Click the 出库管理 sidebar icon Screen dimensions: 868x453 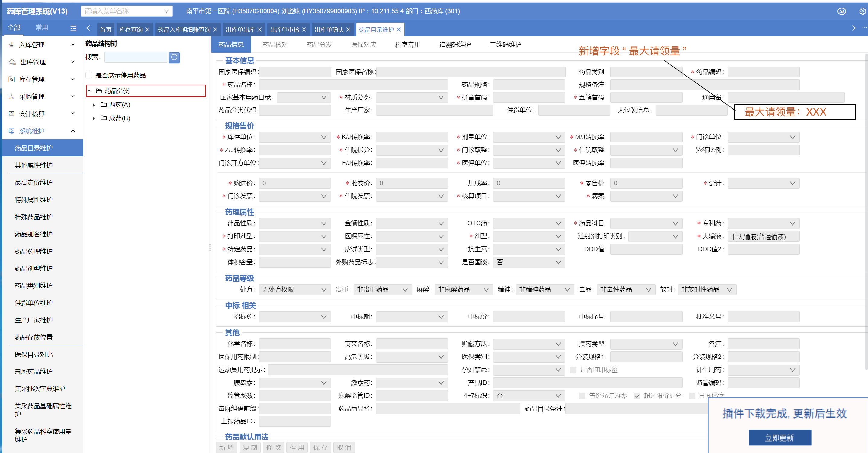(x=12, y=62)
